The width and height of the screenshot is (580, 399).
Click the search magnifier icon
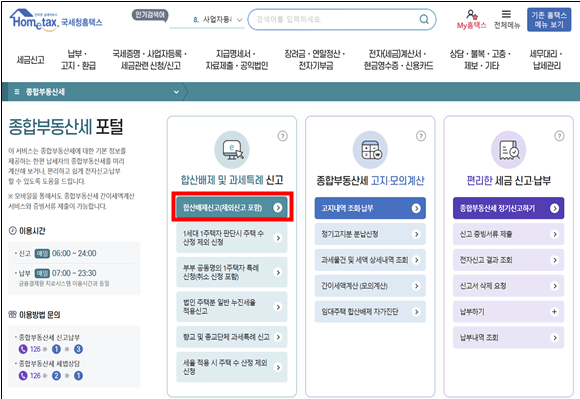tap(424, 19)
